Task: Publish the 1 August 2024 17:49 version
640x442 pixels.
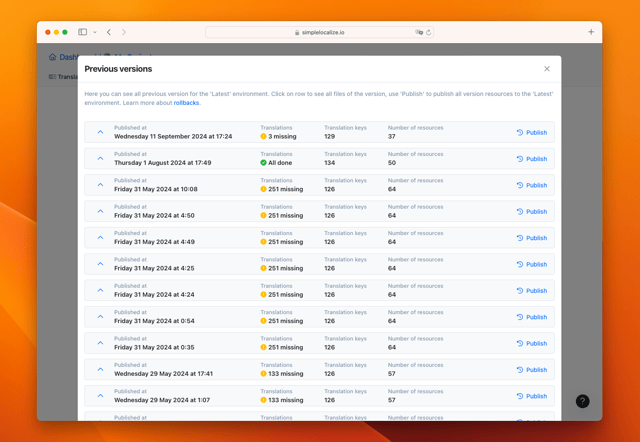Action: click(x=532, y=159)
